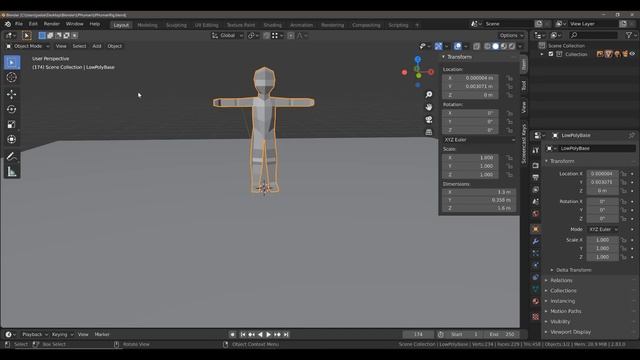Toggle viewport gizmos display
Image resolution: width=640 pixels, height=360 pixels.
(438, 46)
